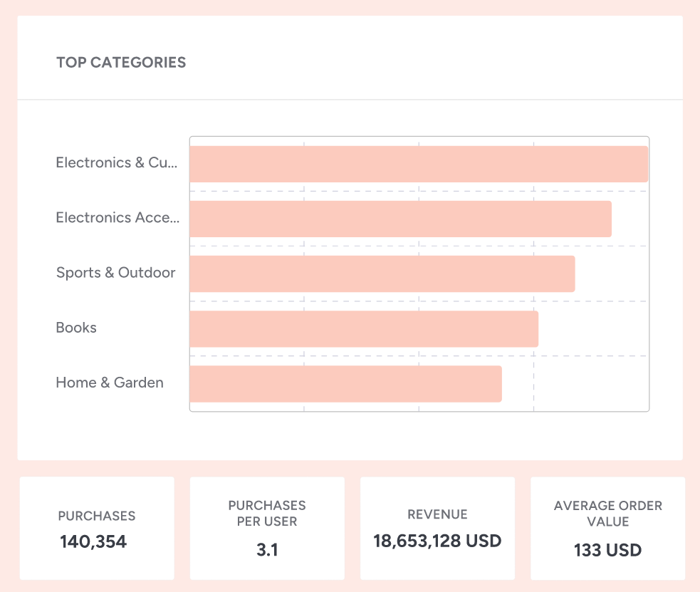The height and width of the screenshot is (592, 700).
Task: Select the 140,354 purchases value
Action: (x=93, y=542)
